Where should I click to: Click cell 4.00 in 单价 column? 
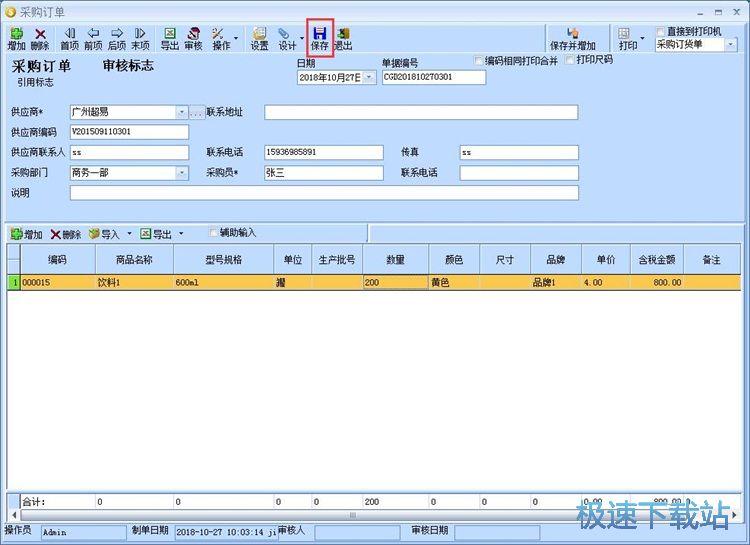click(606, 282)
